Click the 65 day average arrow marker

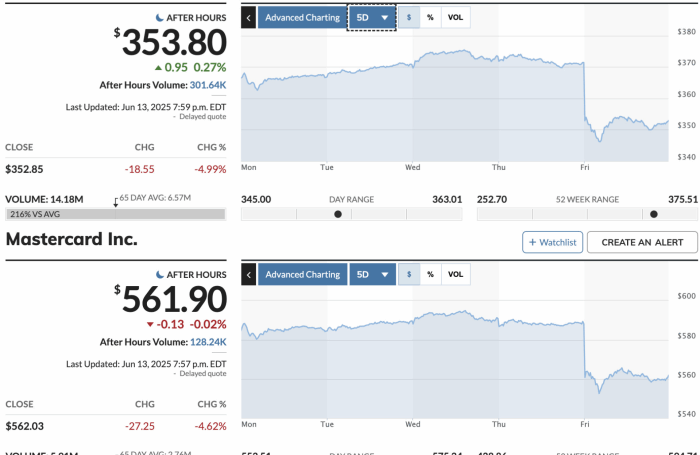coord(116,203)
